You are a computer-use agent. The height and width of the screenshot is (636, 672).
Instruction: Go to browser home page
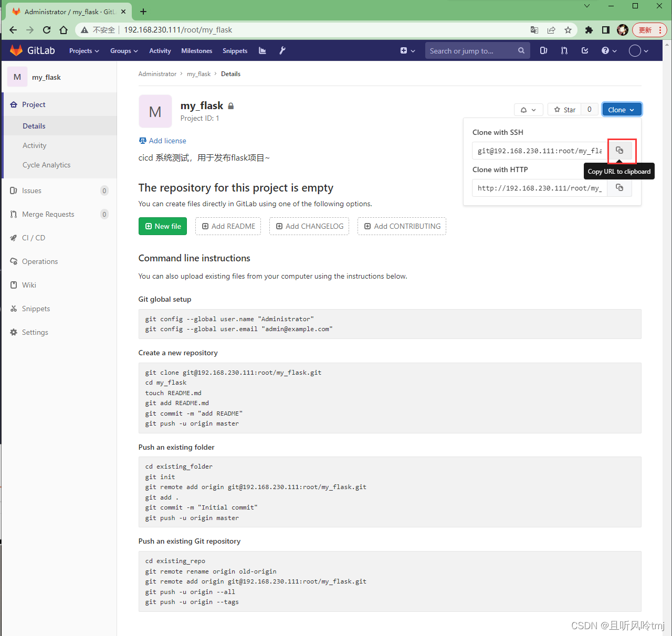tap(64, 30)
